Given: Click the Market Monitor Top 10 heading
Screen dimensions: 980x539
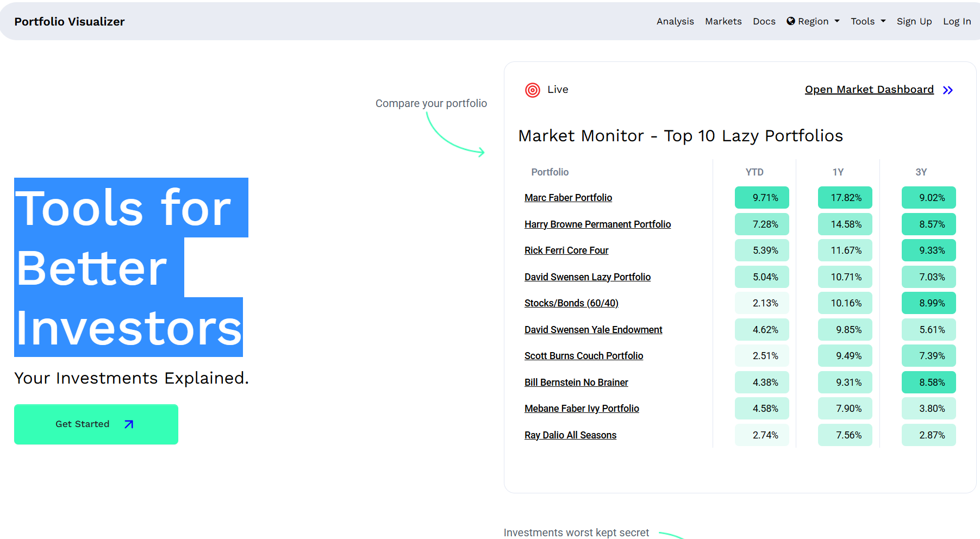Looking at the screenshot, I should 681,136.
